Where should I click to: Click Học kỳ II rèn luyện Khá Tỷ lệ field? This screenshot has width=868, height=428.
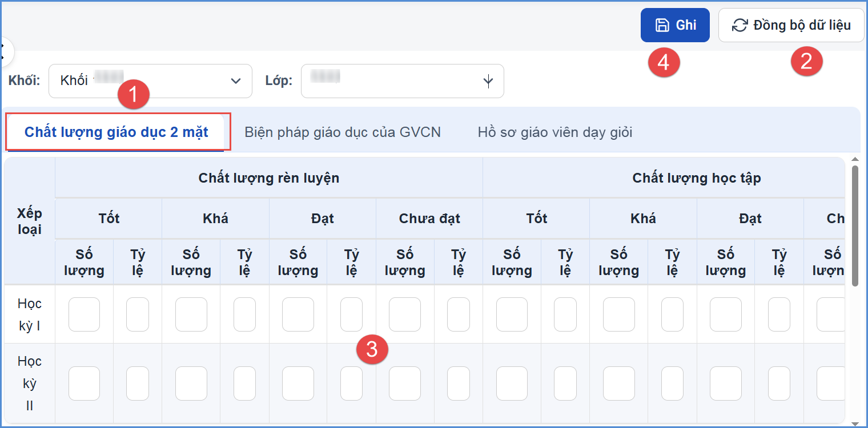coord(244,383)
